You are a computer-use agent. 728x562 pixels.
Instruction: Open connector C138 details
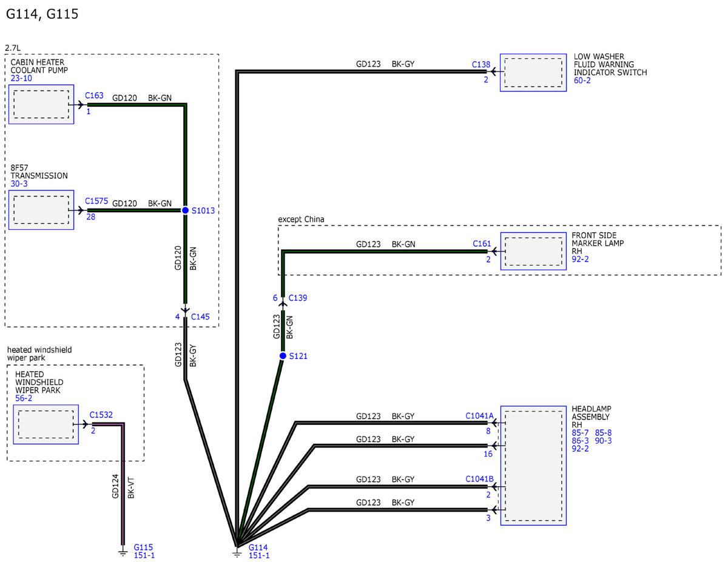[x=481, y=64]
